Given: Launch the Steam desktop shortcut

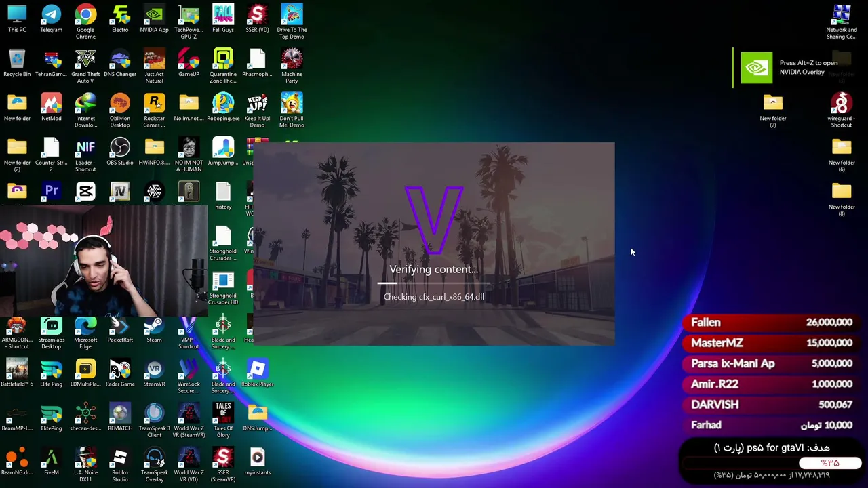Looking at the screenshot, I should (154, 329).
